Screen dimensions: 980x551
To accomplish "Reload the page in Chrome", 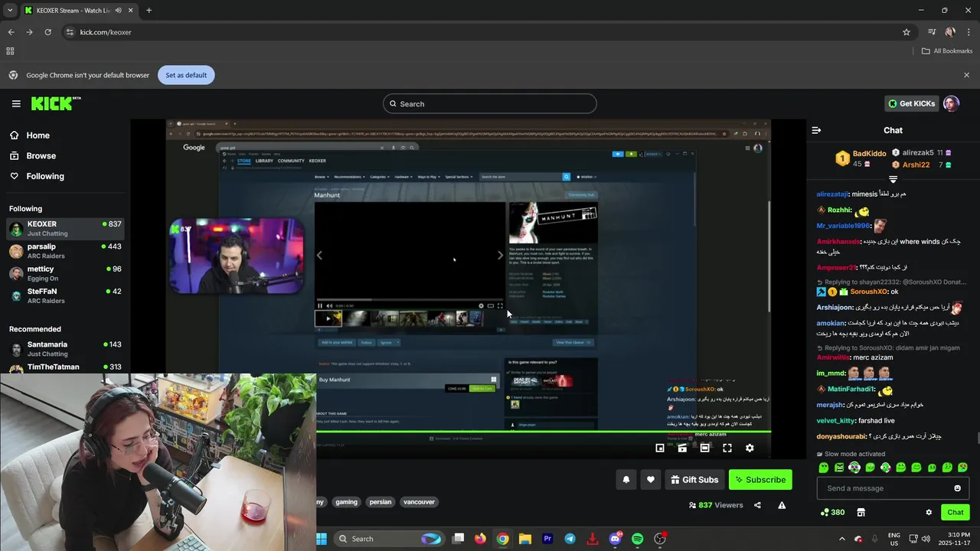I will pos(47,32).
